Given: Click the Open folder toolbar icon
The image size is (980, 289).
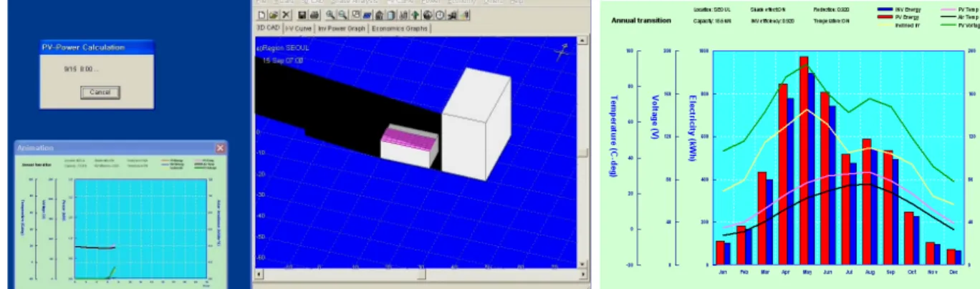Looking at the screenshot, I should 274,15.
